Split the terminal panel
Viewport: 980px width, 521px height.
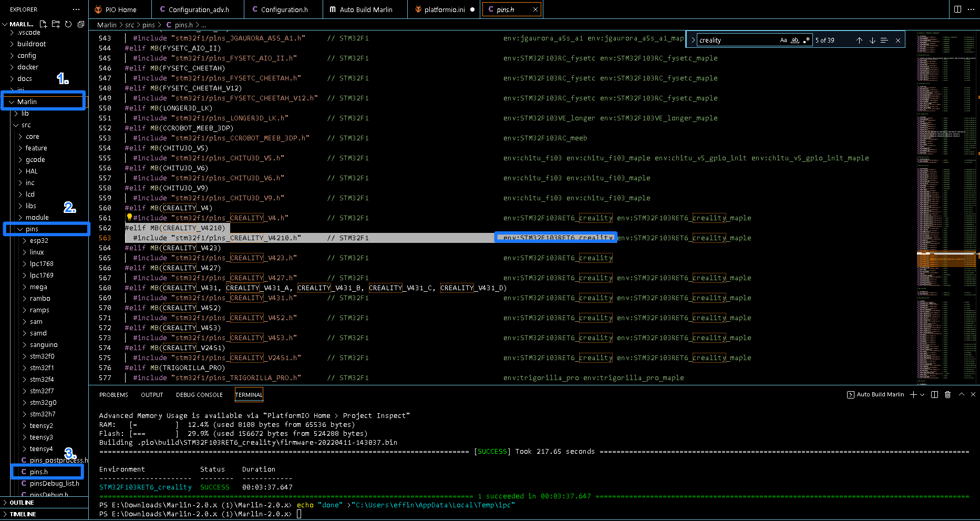point(934,394)
